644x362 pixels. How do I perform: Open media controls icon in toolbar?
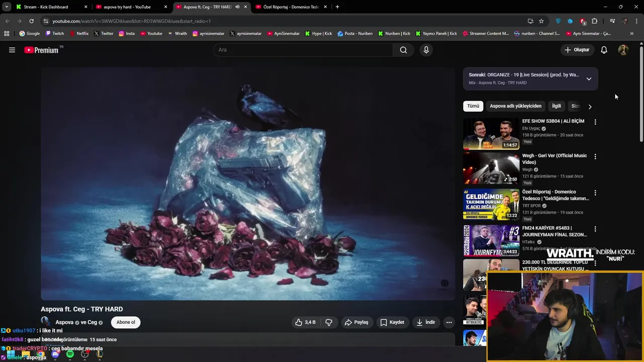pyautogui.click(x=612, y=21)
